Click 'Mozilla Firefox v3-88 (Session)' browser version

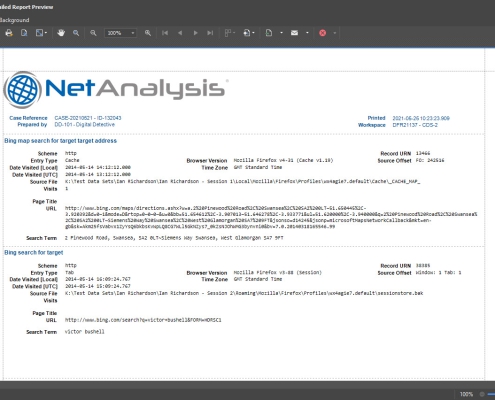point(278,272)
